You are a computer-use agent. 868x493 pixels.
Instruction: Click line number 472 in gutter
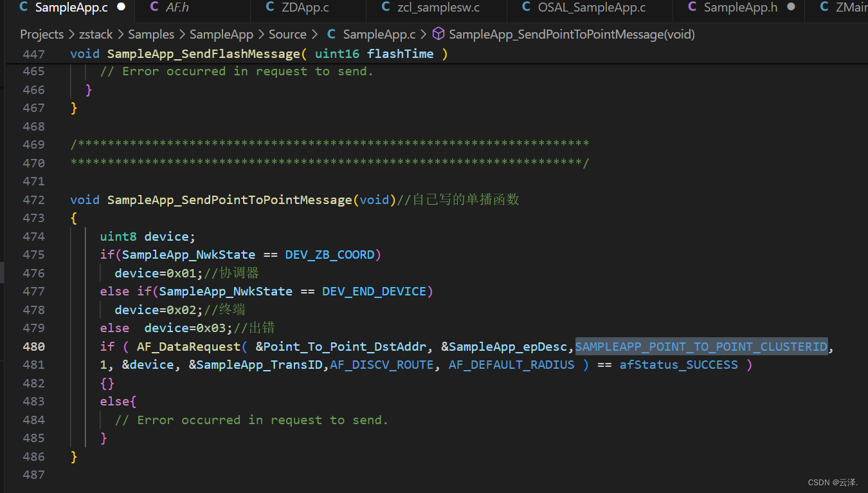[33, 200]
